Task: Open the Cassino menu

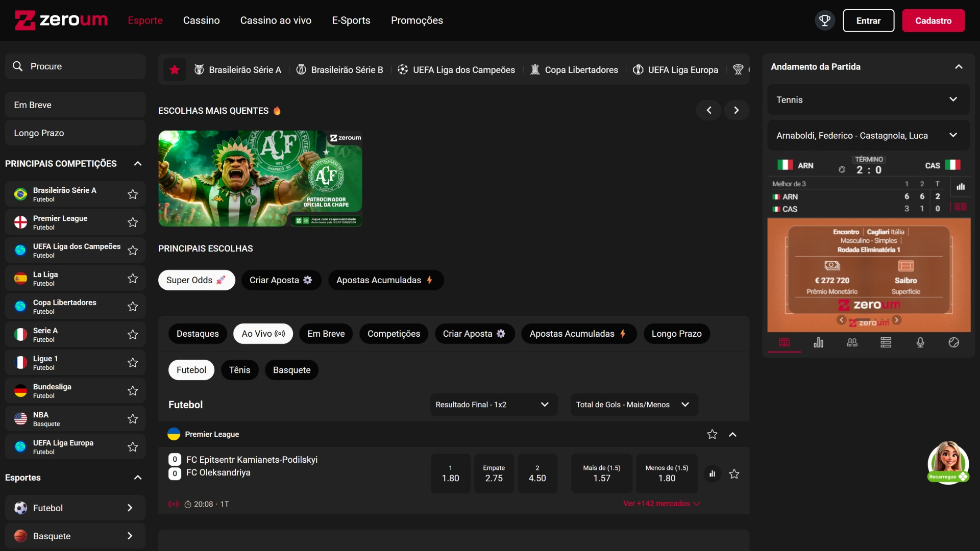Action: (x=201, y=20)
